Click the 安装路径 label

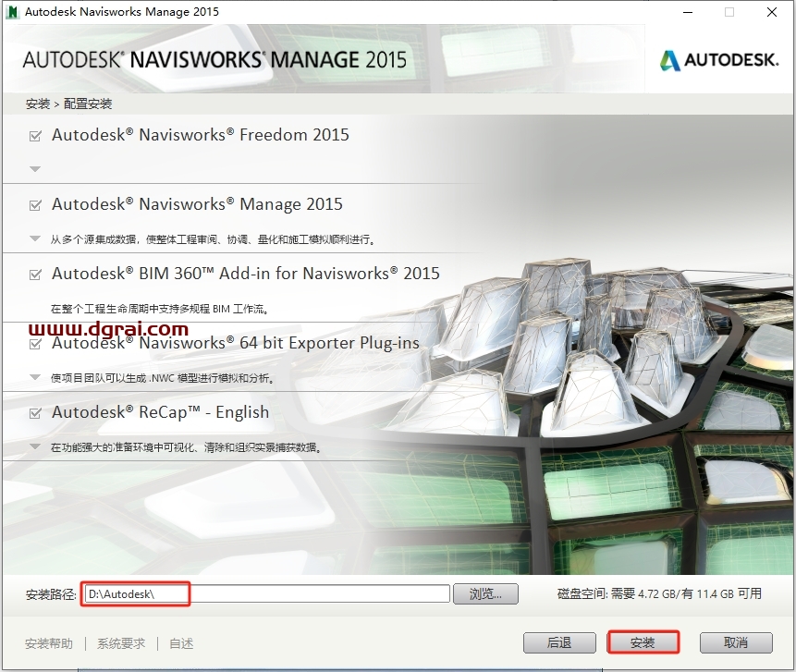pyautogui.click(x=51, y=594)
